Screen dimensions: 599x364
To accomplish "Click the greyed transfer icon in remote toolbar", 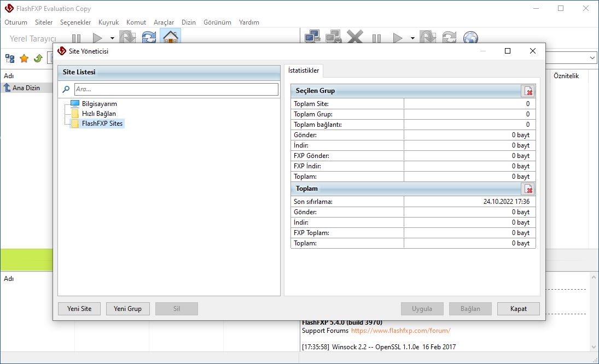I will point(427,37).
